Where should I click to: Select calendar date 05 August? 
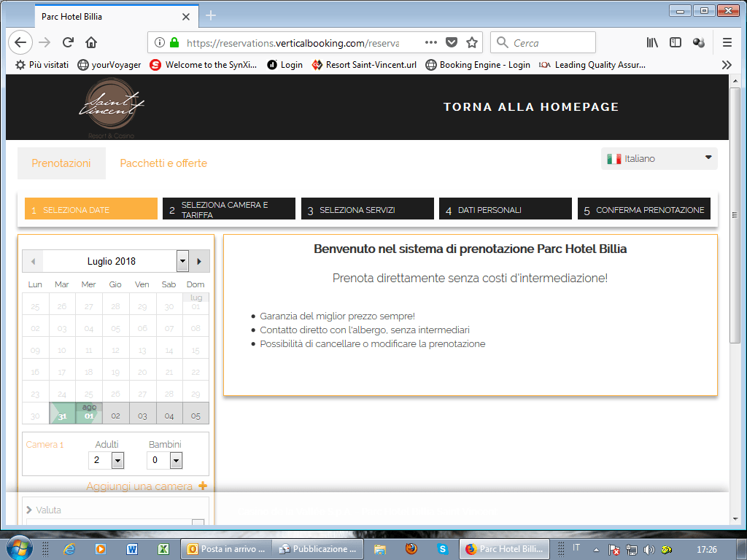(x=196, y=413)
